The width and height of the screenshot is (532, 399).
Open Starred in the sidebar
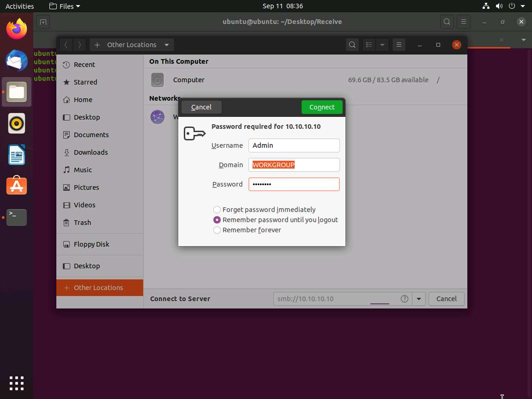pos(100,82)
